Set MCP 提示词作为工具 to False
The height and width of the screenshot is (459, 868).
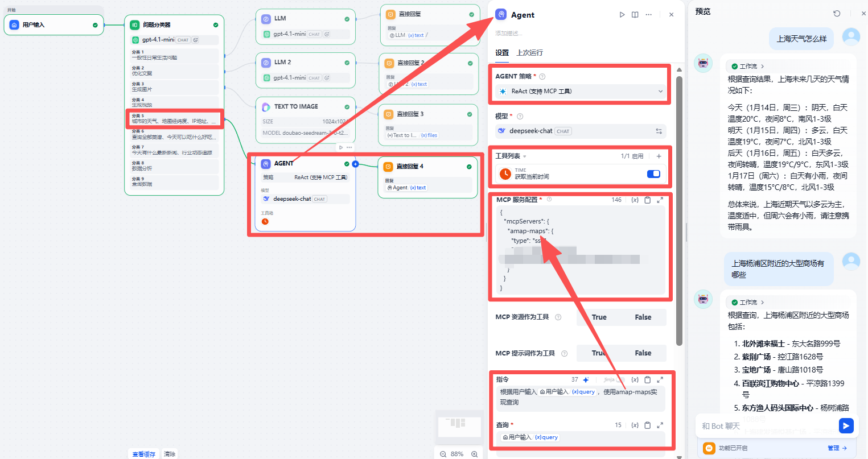[643, 353]
